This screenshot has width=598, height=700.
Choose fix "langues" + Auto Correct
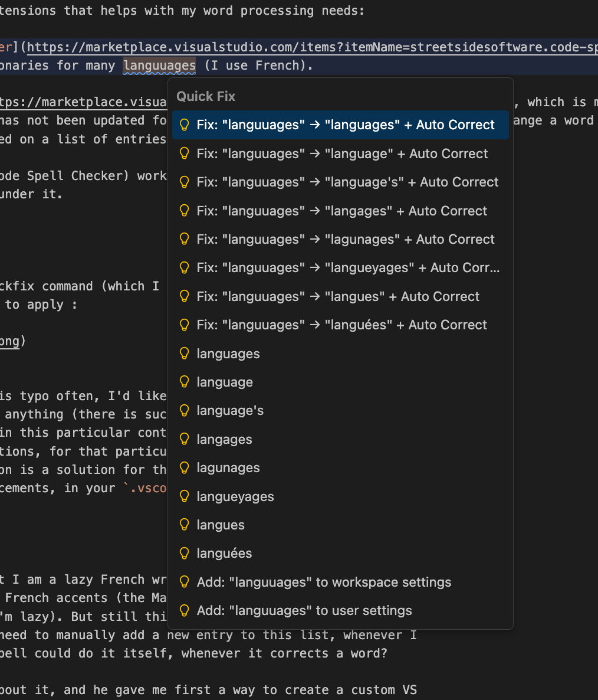(x=338, y=297)
